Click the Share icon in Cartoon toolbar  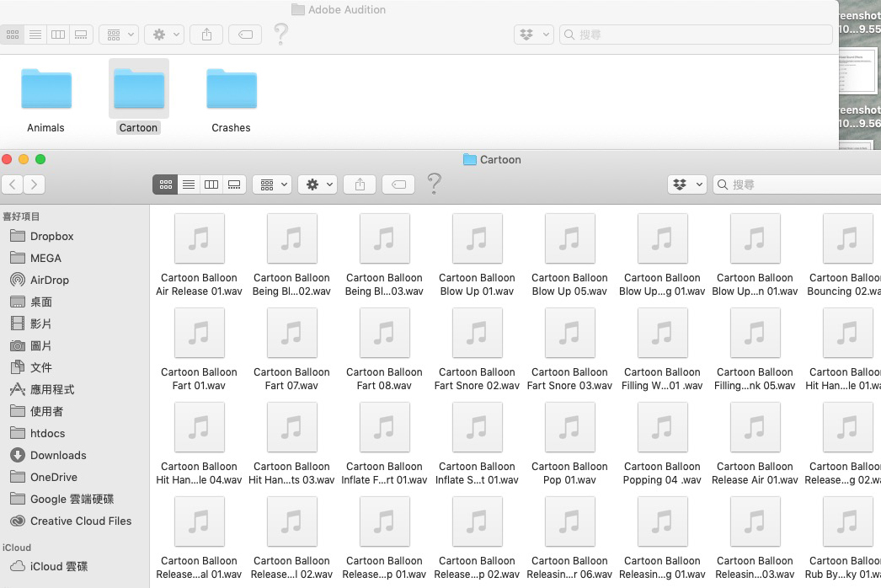360,184
